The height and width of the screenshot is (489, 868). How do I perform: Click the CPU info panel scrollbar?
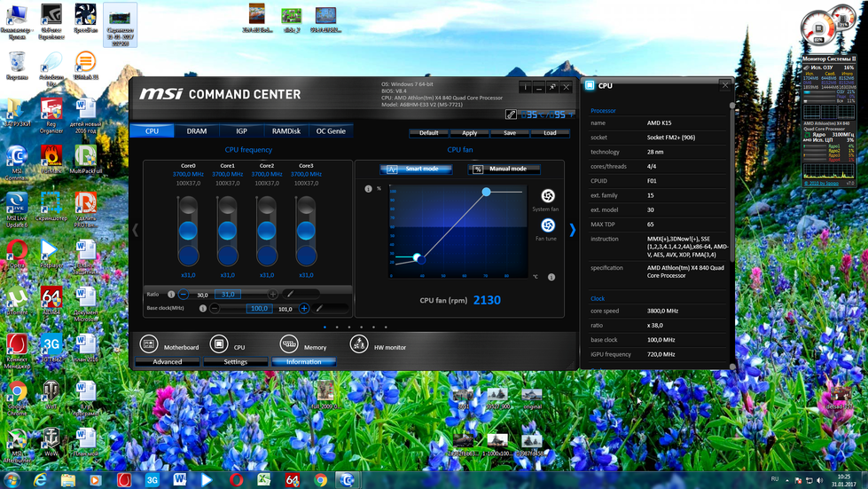click(732, 183)
